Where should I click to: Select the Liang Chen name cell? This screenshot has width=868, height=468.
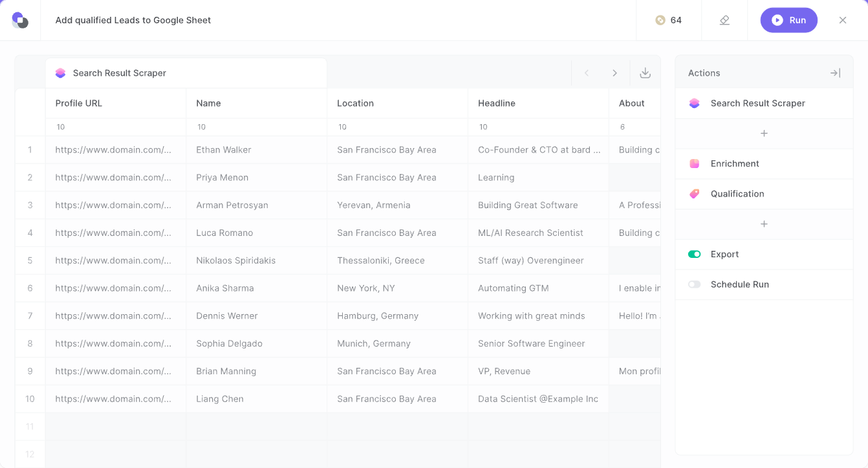[x=257, y=399]
